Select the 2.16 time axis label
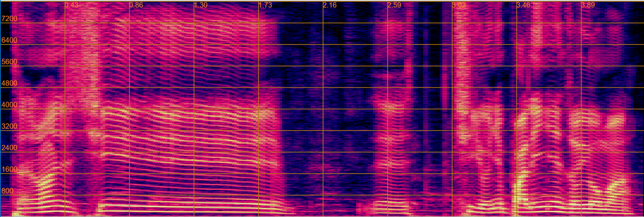644x217 pixels. (x=330, y=5)
